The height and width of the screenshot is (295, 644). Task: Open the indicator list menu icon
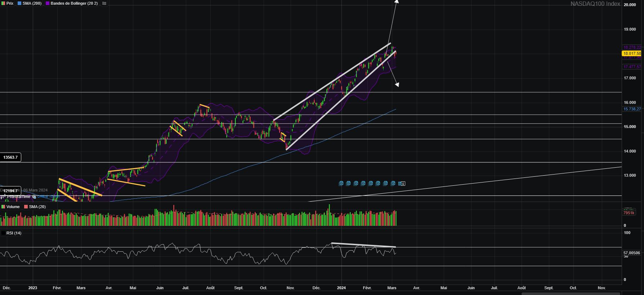point(104,3)
